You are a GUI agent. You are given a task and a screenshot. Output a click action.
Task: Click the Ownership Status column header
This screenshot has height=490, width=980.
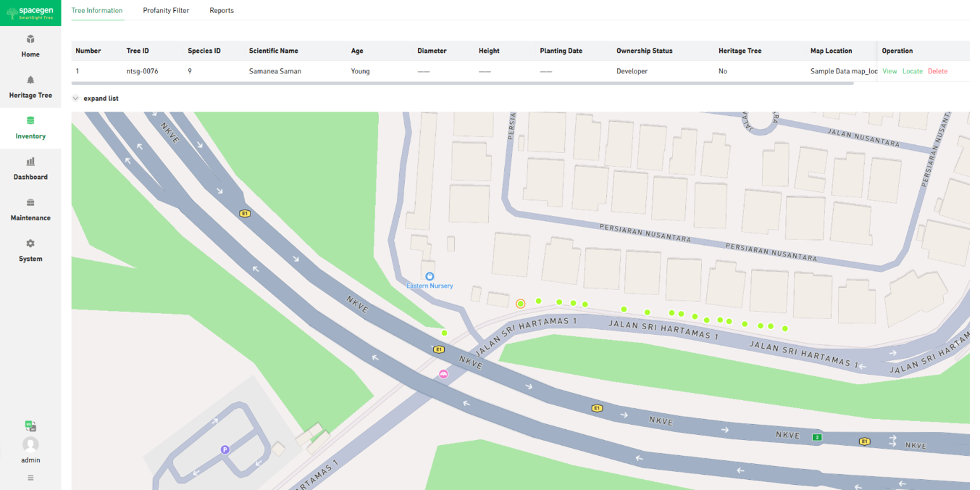coord(644,51)
